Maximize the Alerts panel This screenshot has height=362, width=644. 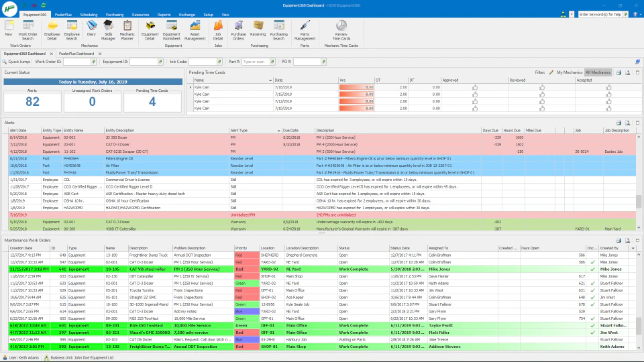(637, 123)
